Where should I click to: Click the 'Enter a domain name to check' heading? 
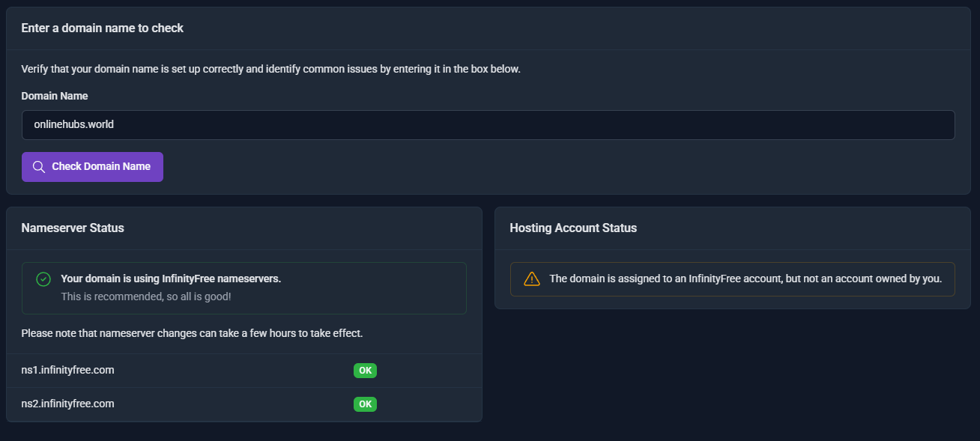[102, 28]
